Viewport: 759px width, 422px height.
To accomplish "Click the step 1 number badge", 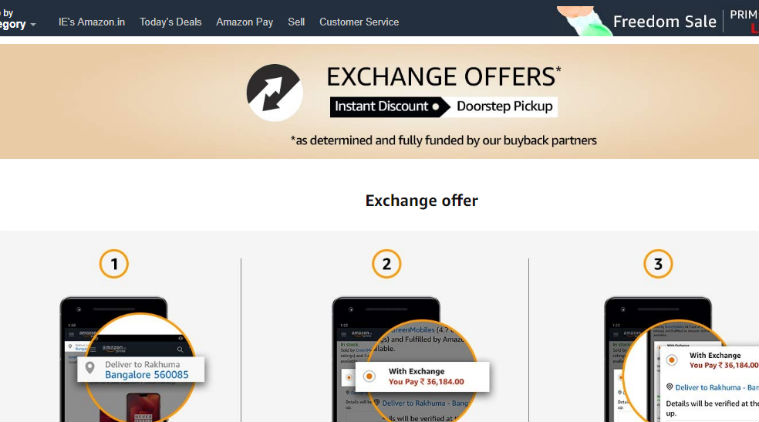I will point(114,264).
